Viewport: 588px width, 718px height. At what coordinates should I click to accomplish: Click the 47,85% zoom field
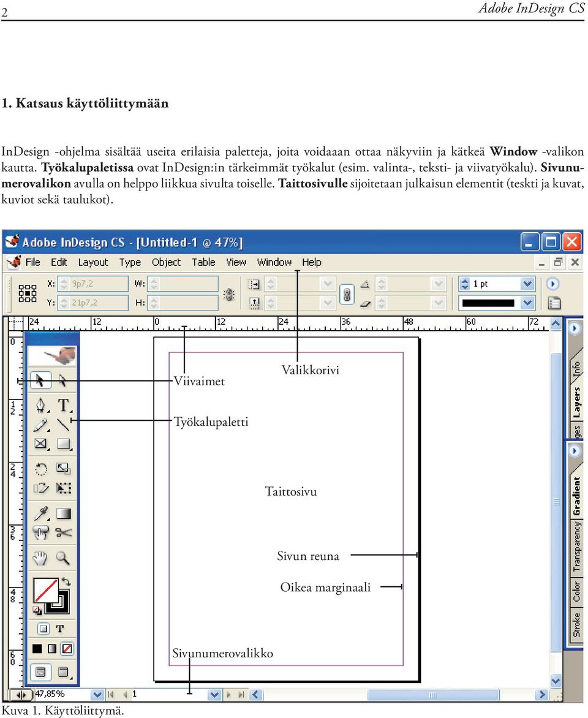[62, 694]
